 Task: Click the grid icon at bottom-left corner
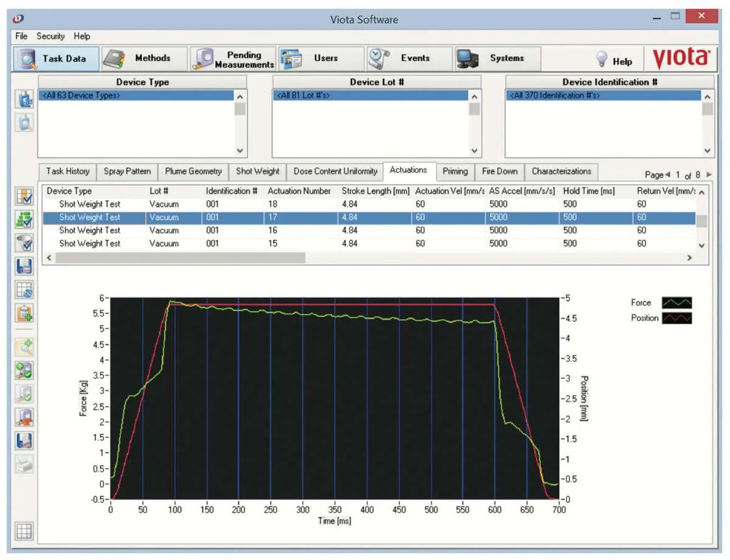pyautogui.click(x=24, y=530)
